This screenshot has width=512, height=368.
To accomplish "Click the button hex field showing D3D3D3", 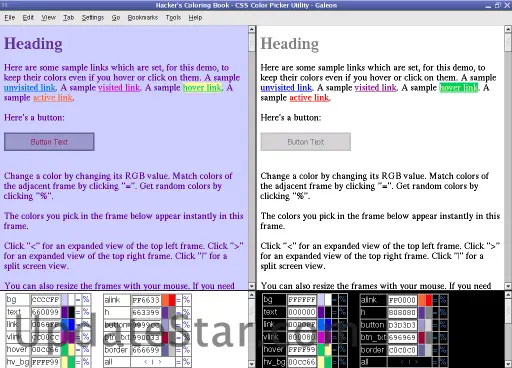I will coord(402,325).
